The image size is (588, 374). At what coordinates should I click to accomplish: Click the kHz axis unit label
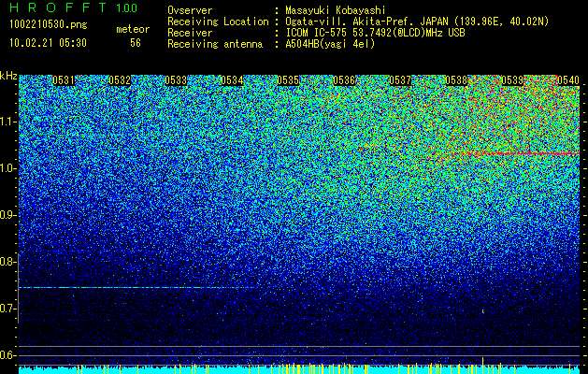pos(8,76)
